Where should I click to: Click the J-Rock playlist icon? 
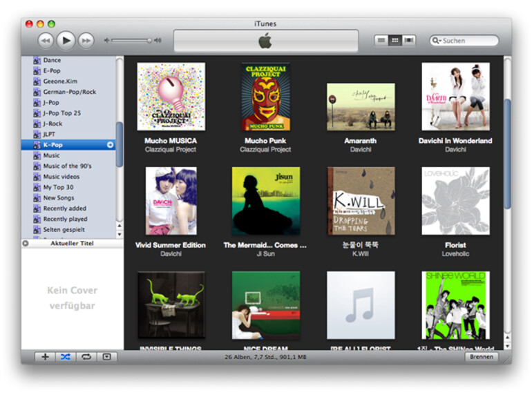pos(37,124)
